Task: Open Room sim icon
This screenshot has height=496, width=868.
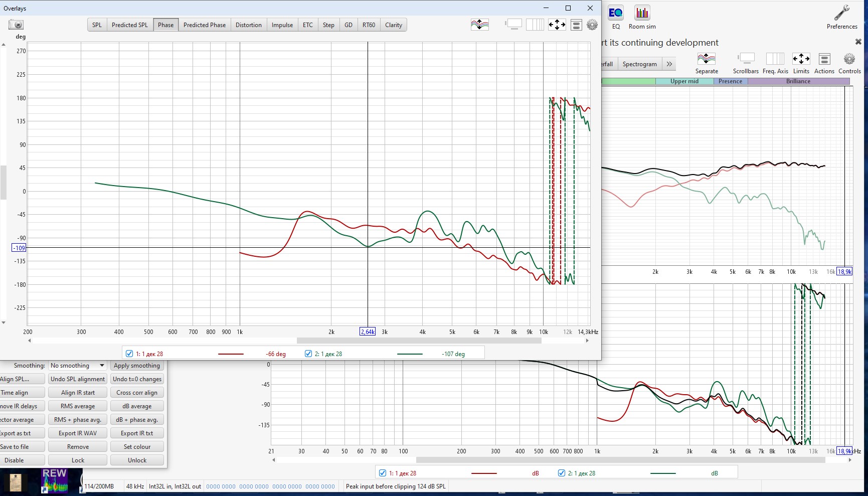Action: click(x=642, y=17)
